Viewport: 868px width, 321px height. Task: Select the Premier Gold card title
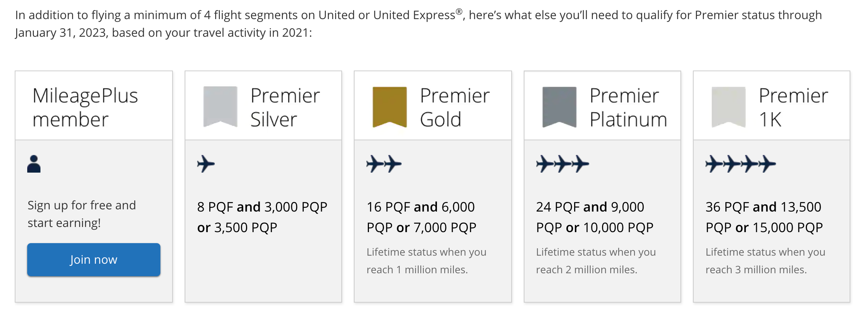pos(455,107)
